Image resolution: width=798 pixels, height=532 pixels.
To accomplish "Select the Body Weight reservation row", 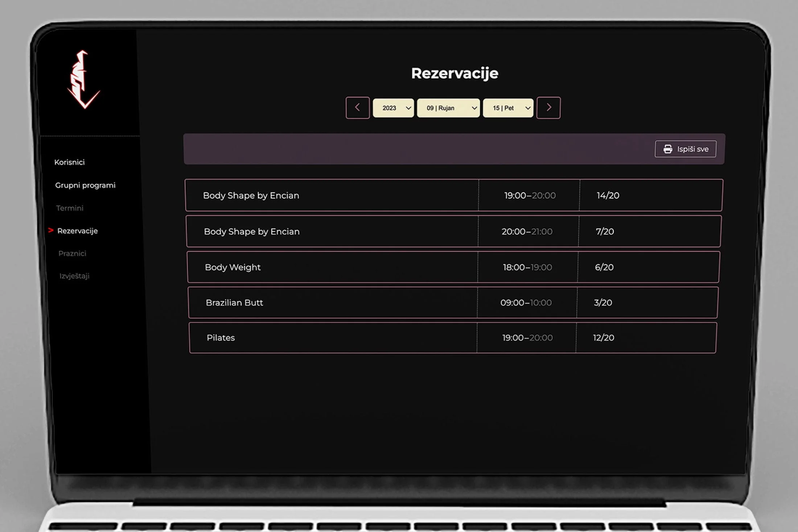I will (233, 267).
